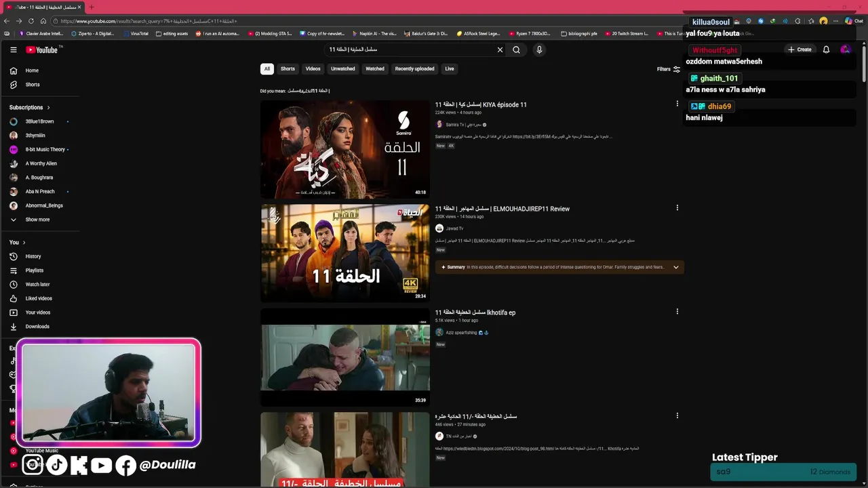The height and width of the screenshot is (488, 868).
Task: Expand the You section chevron
Action: [24, 243]
